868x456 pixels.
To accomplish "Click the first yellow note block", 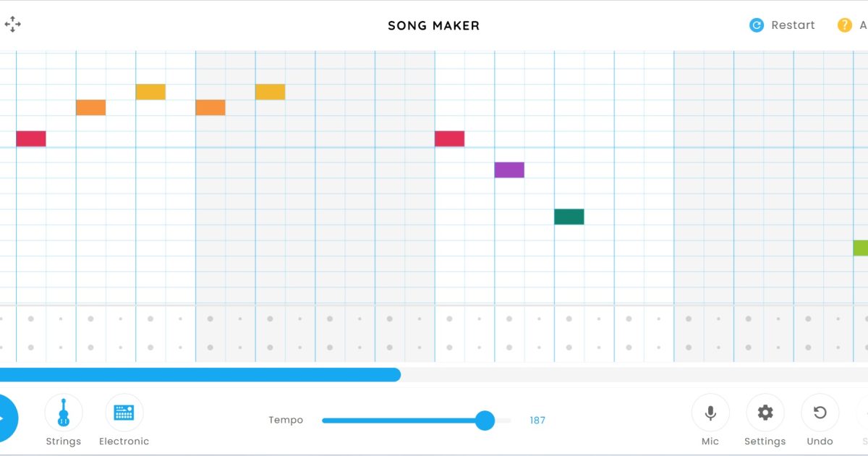I will pos(150,92).
